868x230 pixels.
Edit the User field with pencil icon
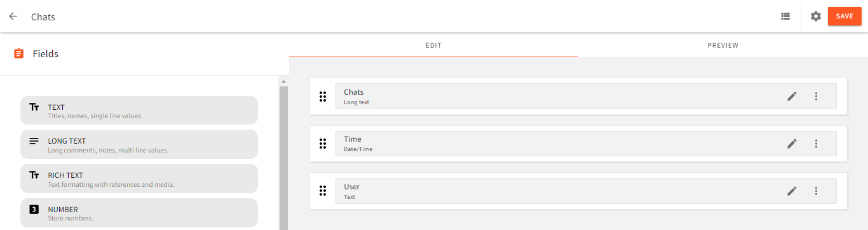792,191
